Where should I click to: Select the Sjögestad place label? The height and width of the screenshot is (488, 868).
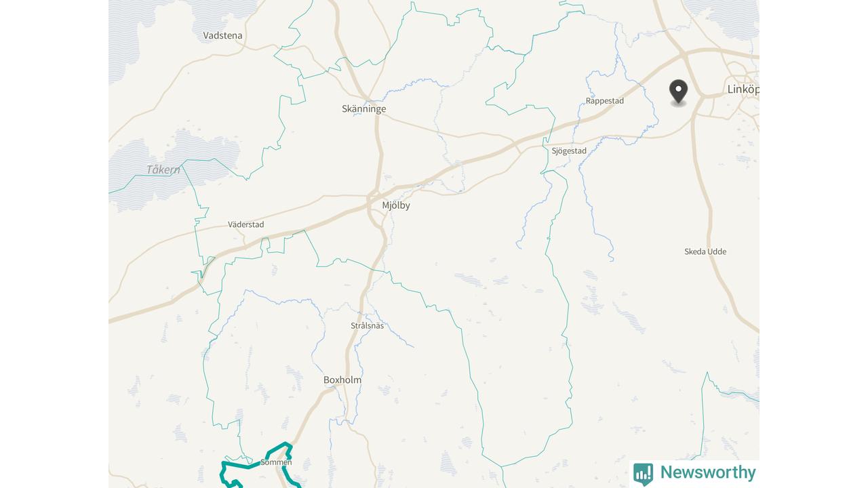click(x=569, y=151)
